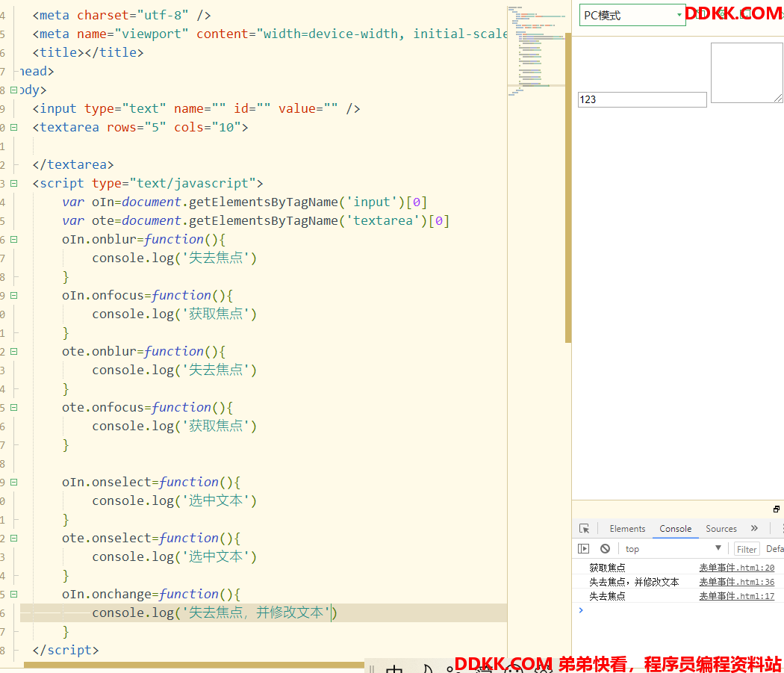Fold the ote.onselect function block
The height and width of the screenshot is (673, 784).
pyautogui.click(x=14, y=539)
